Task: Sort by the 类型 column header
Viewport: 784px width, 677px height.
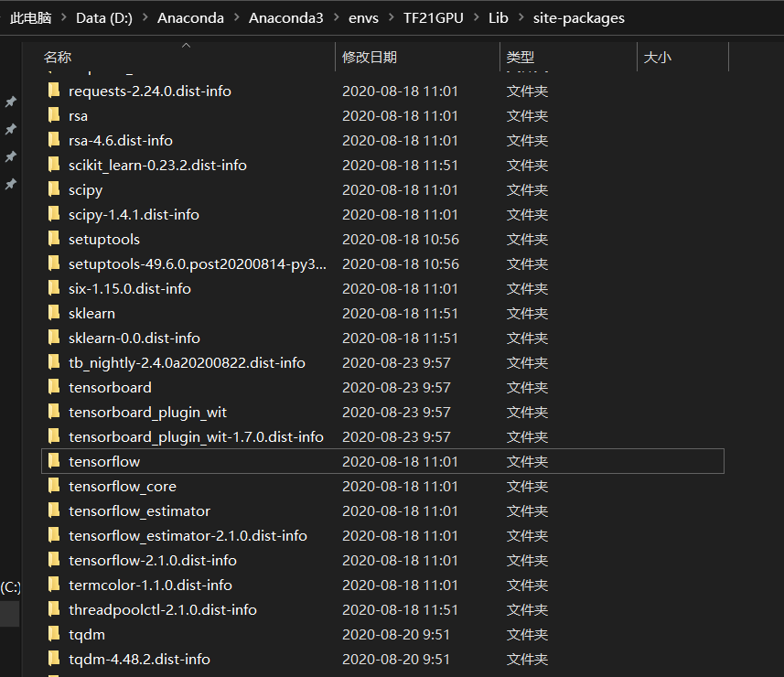Action: [x=520, y=57]
